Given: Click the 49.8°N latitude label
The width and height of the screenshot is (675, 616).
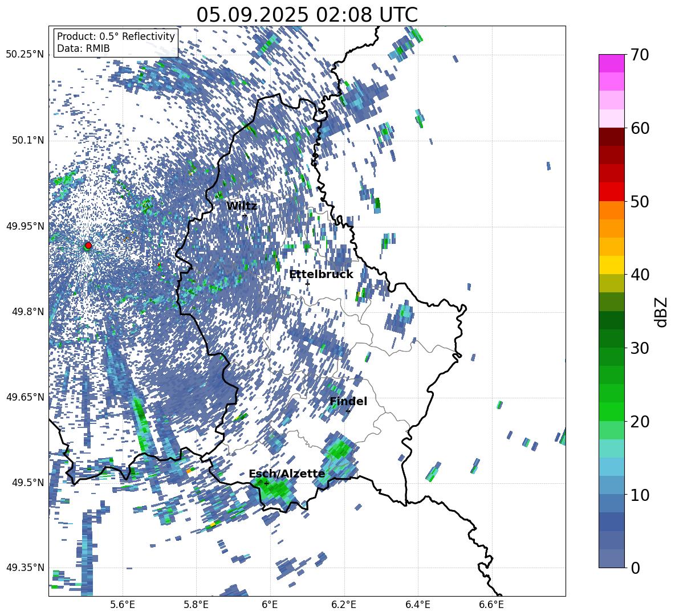Looking at the screenshot, I should coord(28,312).
